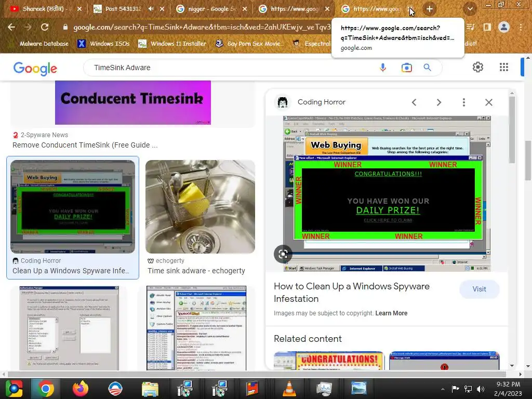532x399 pixels.
Task: Click the page horizontal scrollbar
Action: tap(257, 374)
